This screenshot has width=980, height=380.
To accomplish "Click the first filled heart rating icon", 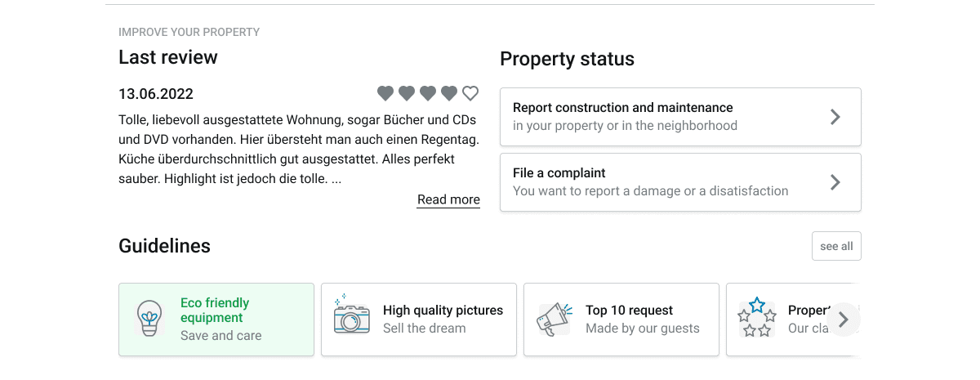I will (385, 94).
